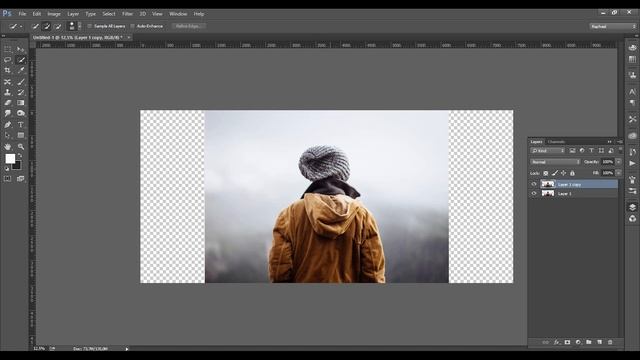Select the Healing Brush tool

(x=8, y=82)
